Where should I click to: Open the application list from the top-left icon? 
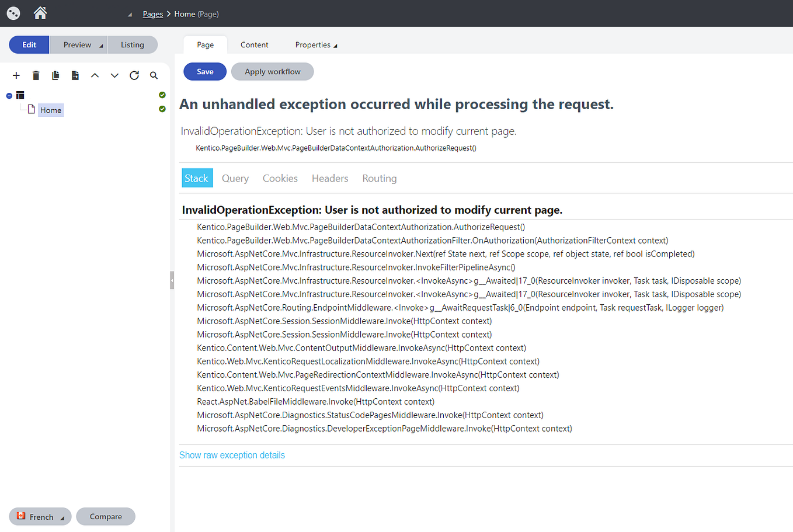(13, 13)
